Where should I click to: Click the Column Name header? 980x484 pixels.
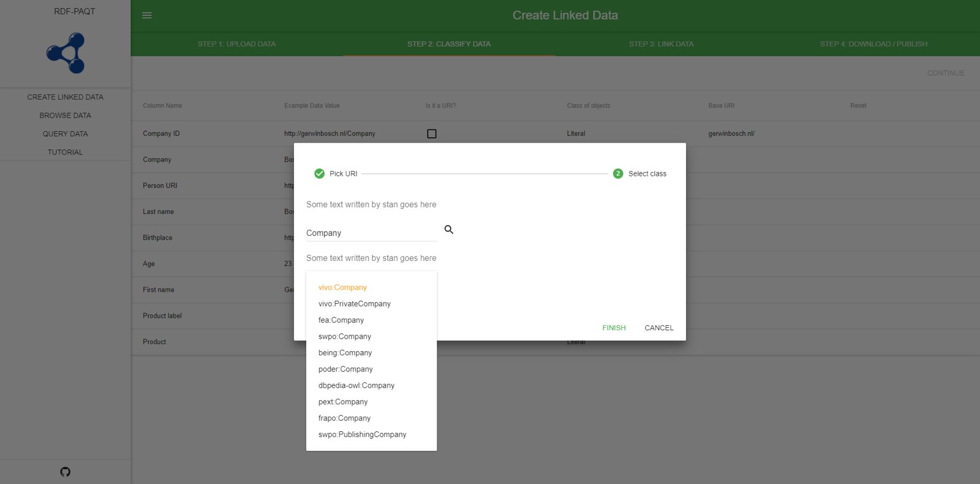click(x=162, y=105)
